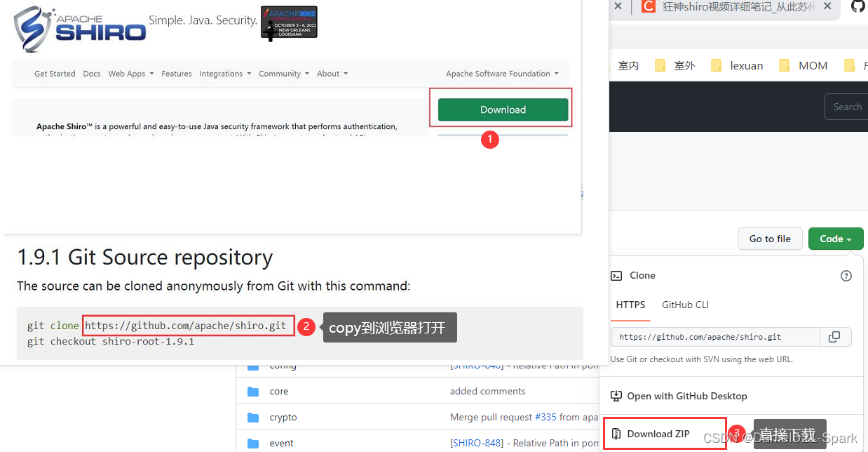868x452 pixels.
Task: Click the lexuan bookmark folder icon
Action: coord(716,65)
